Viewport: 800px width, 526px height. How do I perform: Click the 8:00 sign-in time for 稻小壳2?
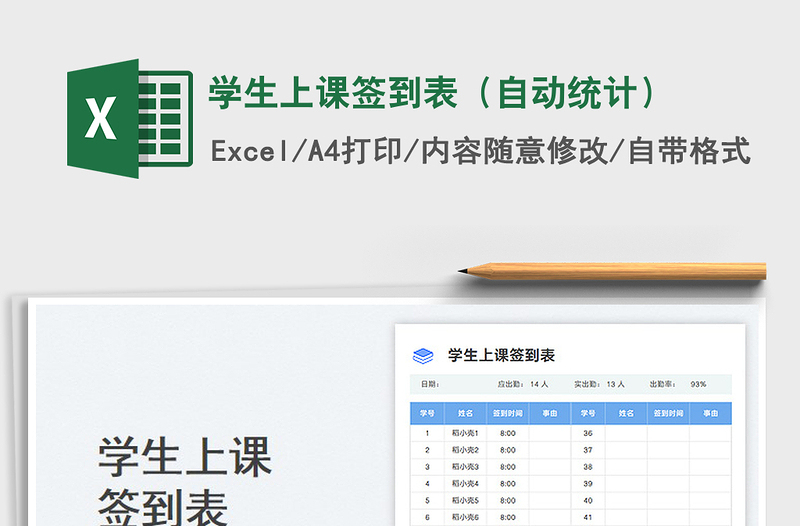coord(508,450)
